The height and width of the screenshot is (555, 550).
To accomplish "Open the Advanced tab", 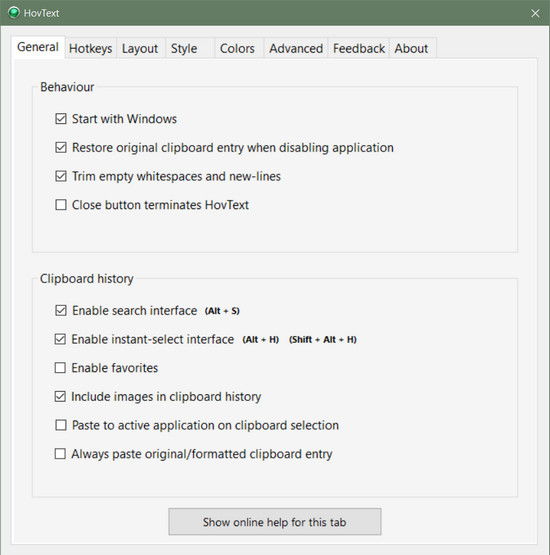I will pyautogui.click(x=296, y=48).
